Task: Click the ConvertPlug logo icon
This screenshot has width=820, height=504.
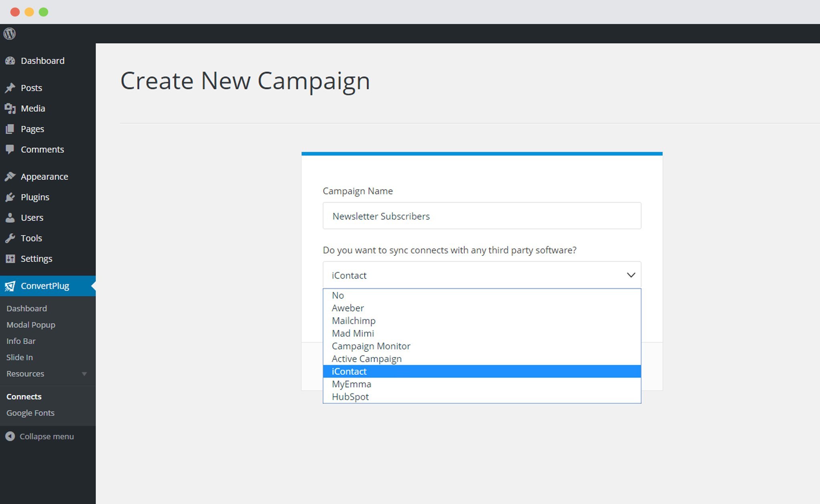Action: point(10,286)
